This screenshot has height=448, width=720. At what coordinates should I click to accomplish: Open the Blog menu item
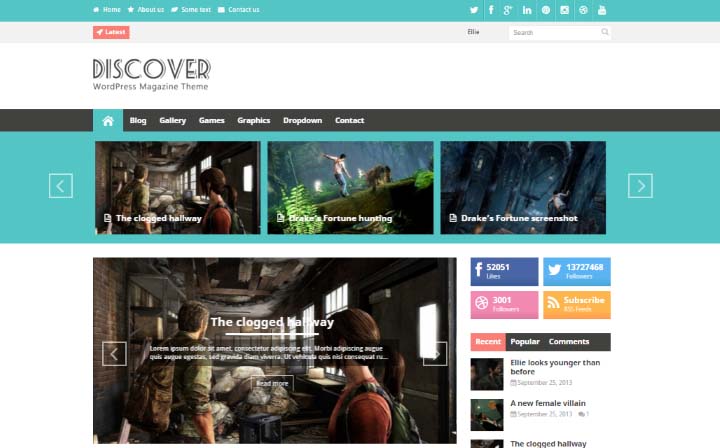(138, 120)
